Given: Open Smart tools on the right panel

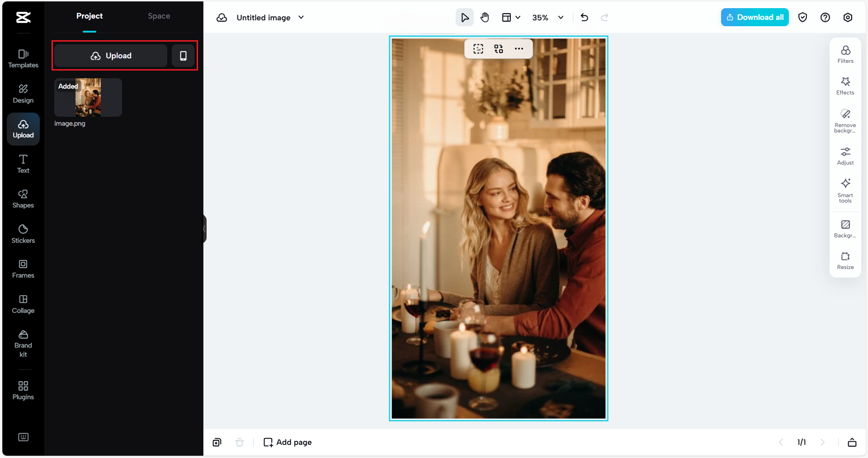Looking at the screenshot, I should click(844, 190).
